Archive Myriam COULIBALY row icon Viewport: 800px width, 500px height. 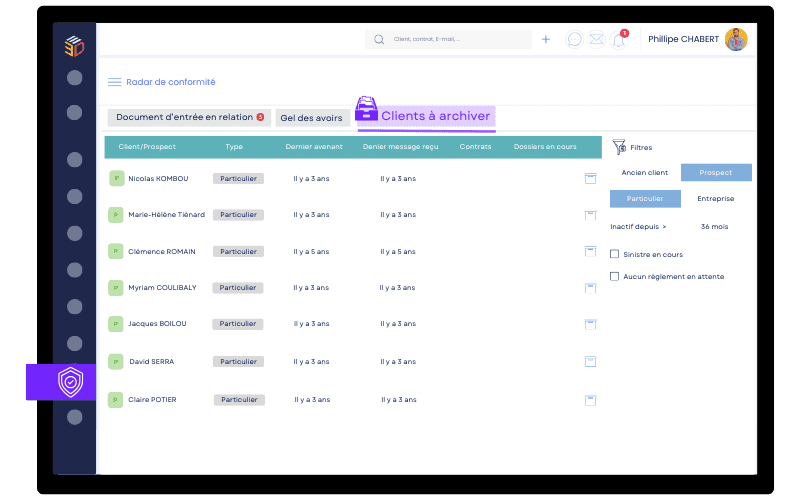click(x=590, y=288)
